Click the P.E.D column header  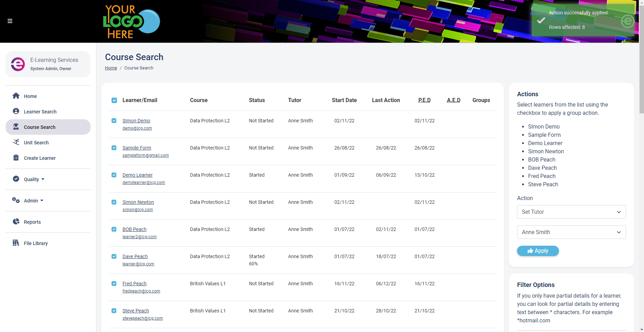pyautogui.click(x=424, y=100)
